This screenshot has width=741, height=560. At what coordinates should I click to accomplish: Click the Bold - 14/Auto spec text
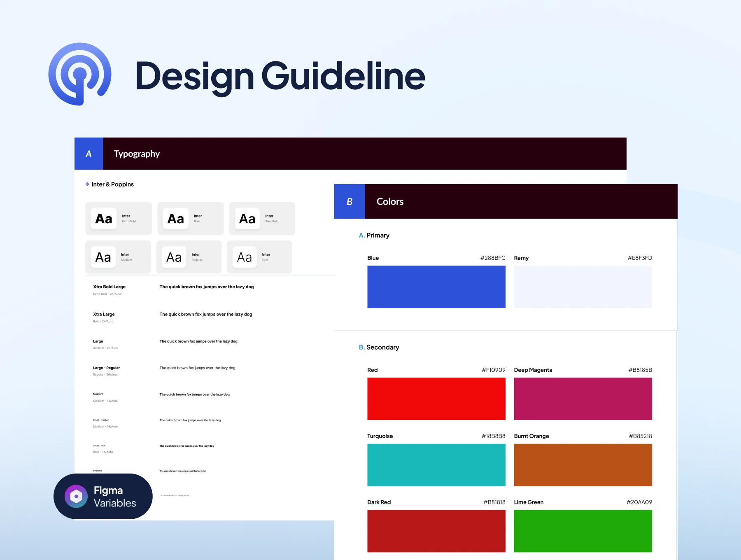coord(103,452)
